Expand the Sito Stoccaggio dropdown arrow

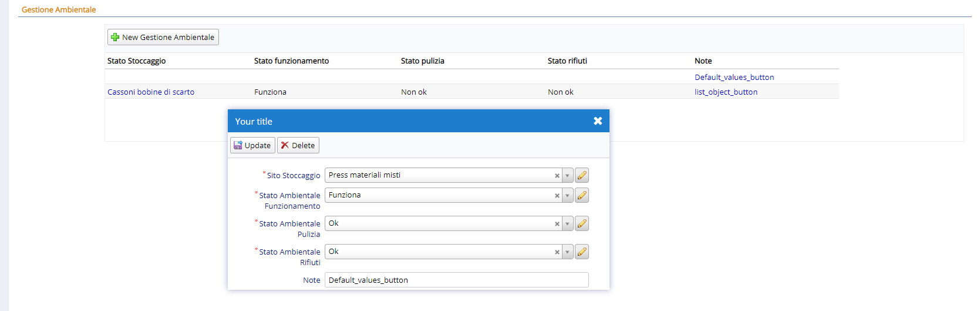567,175
